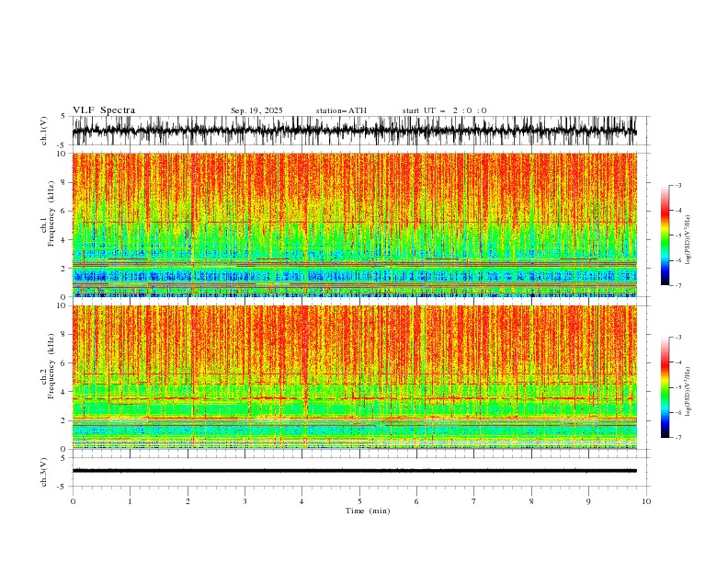Click the "9" tick on the Time axis
The height and width of the screenshot is (563, 728).
click(588, 501)
